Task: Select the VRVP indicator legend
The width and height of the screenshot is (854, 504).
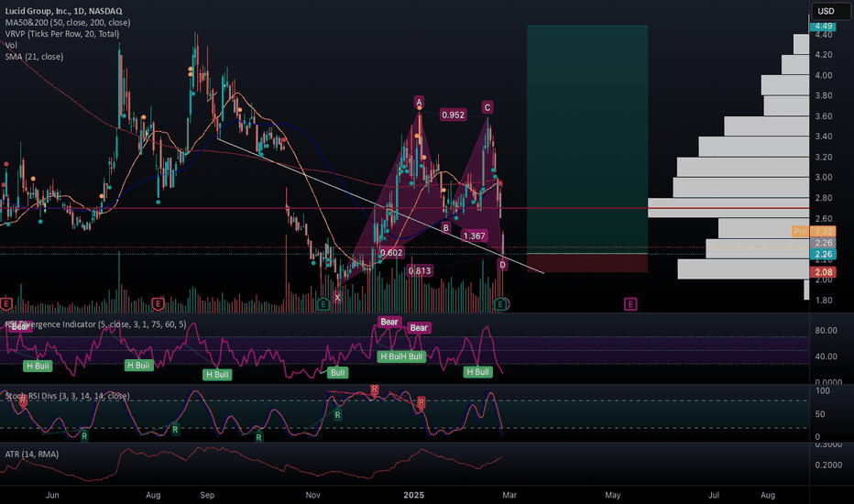Action: click(62, 34)
